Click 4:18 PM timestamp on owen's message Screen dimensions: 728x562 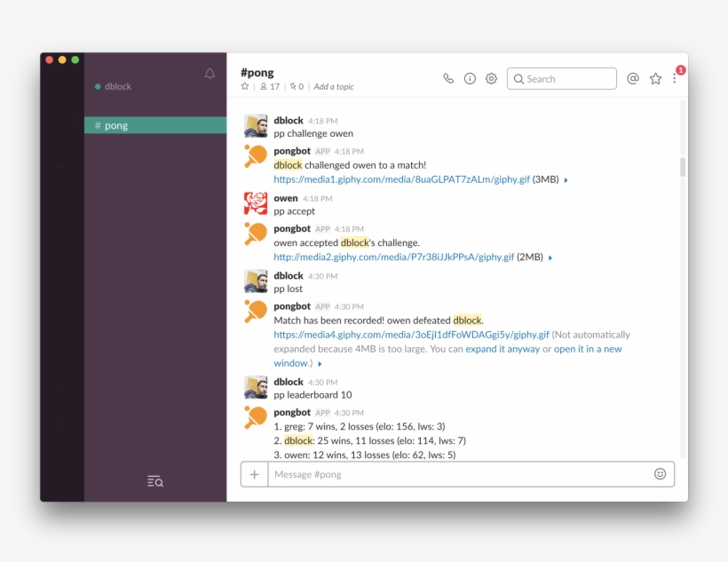pos(318,199)
